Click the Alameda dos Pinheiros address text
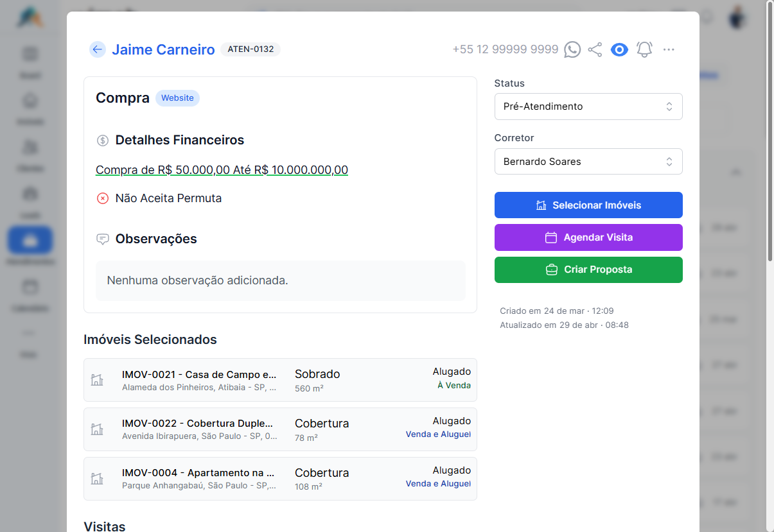This screenshot has width=774, height=532. [x=199, y=388]
